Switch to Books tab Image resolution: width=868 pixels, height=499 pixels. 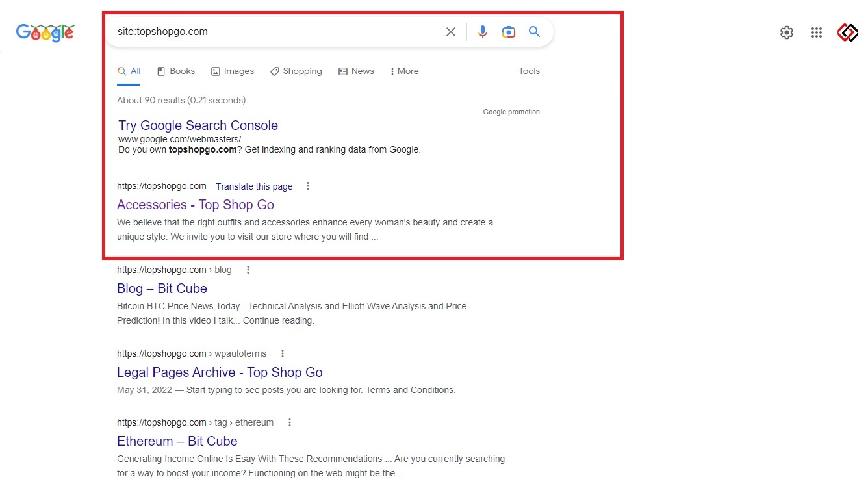[176, 71]
